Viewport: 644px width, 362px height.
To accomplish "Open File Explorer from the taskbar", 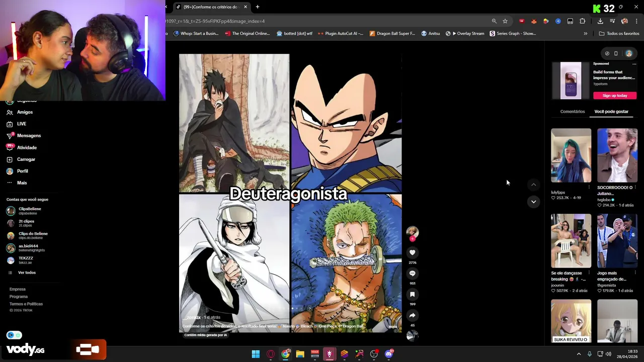I will (300, 354).
